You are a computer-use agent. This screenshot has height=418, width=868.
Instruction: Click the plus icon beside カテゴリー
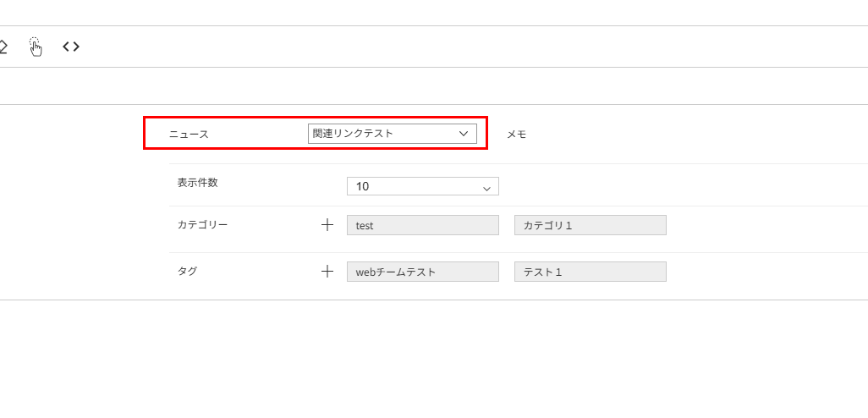click(x=327, y=225)
